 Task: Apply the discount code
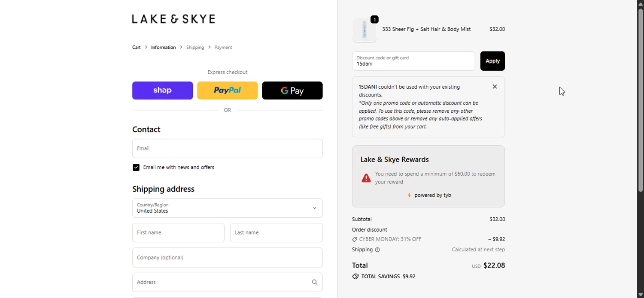pos(492,61)
